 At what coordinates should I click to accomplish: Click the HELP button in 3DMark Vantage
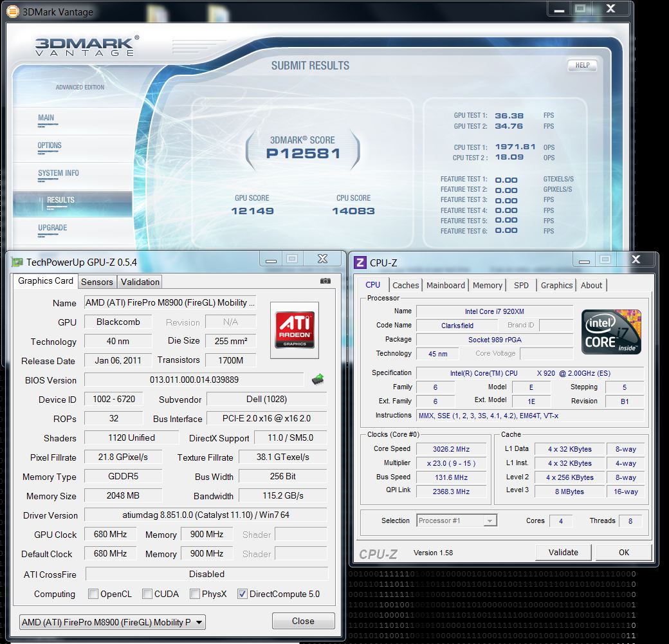click(582, 65)
